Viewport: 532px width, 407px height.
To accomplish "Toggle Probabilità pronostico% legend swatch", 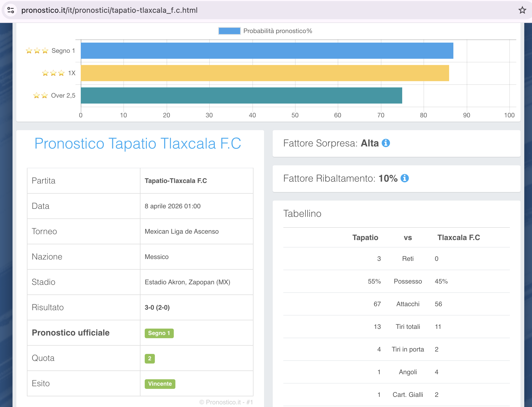I will (229, 31).
